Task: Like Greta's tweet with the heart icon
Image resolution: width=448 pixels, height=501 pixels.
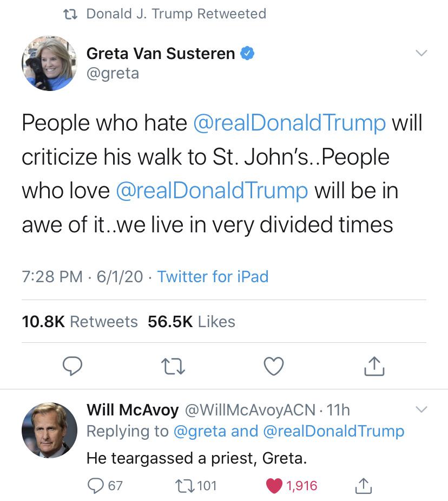Action: (x=273, y=366)
